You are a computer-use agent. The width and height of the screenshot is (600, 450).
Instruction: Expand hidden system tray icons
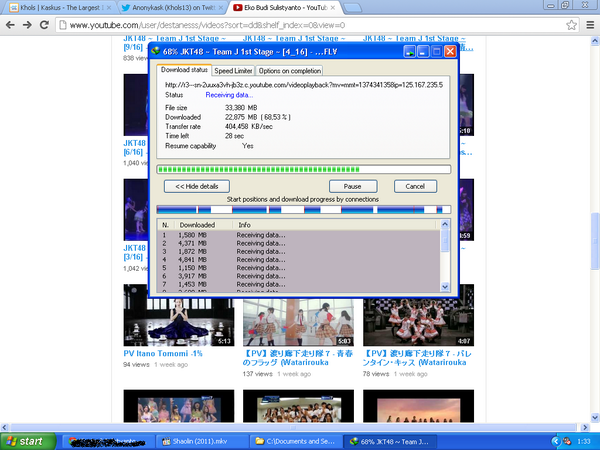tap(556, 442)
